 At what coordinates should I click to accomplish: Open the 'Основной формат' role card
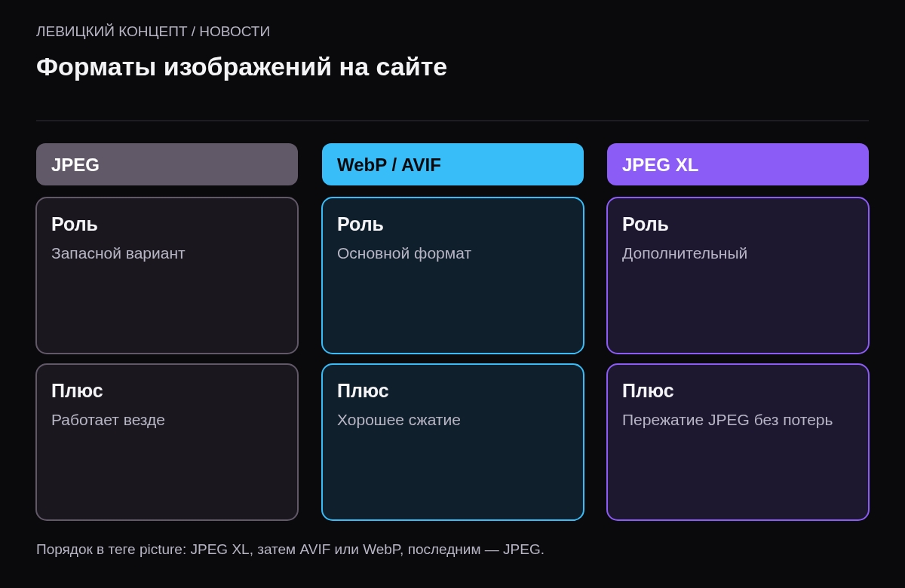pyautogui.click(x=452, y=275)
